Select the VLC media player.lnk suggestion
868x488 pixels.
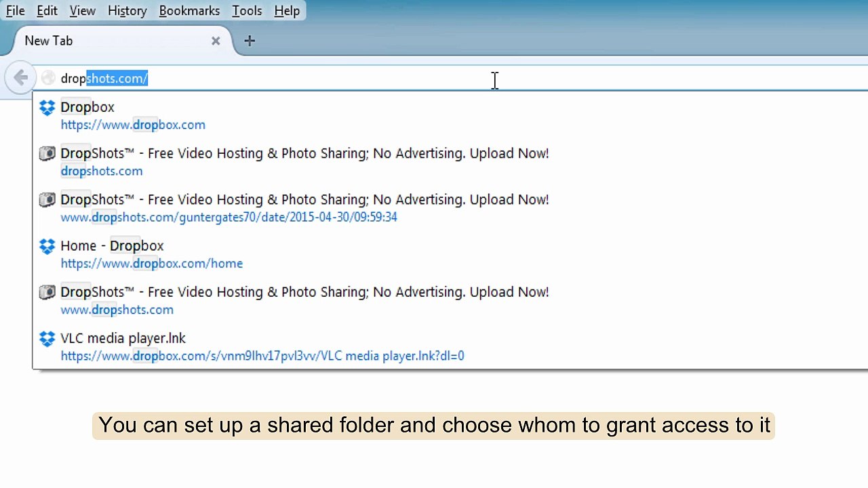(x=450, y=346)
